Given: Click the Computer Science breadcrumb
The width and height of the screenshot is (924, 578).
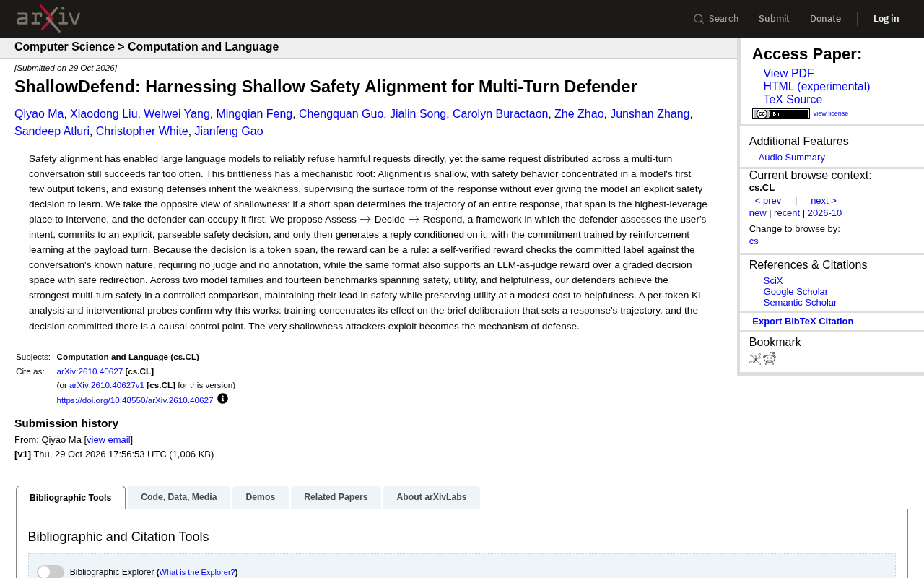Looking at the screenshot, I should click(x=64, y=47).
